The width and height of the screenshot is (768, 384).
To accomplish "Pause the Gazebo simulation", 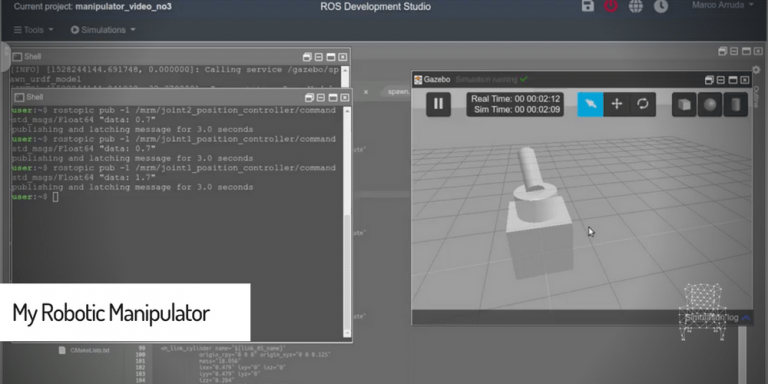I will (x=438, y=104).
